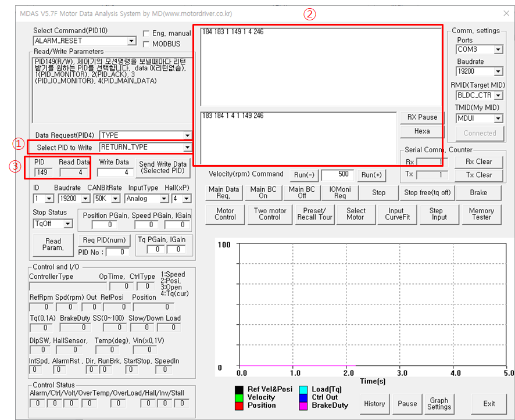Click the Tx Clear button
Viewport: 515px width, 420px height.
coord(478,175)
